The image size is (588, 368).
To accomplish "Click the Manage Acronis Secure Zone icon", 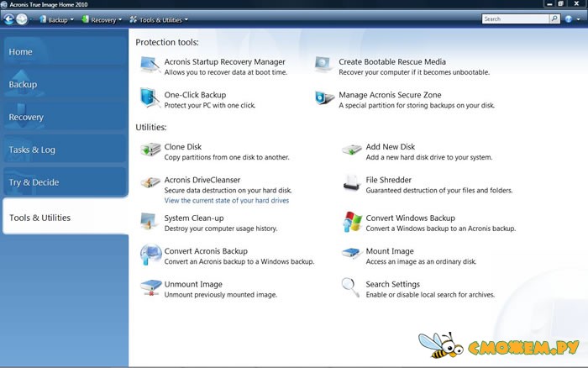I will coord(324,98).
